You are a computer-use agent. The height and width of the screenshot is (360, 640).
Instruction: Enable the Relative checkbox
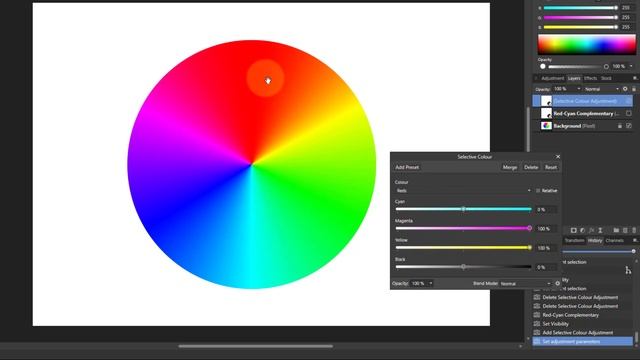[x=538, y=191]
